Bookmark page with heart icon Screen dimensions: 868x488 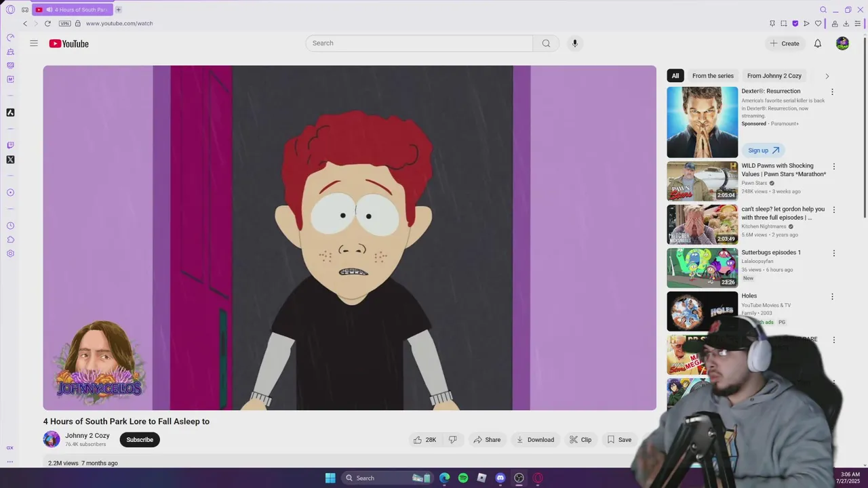click(x=818, y=23)
